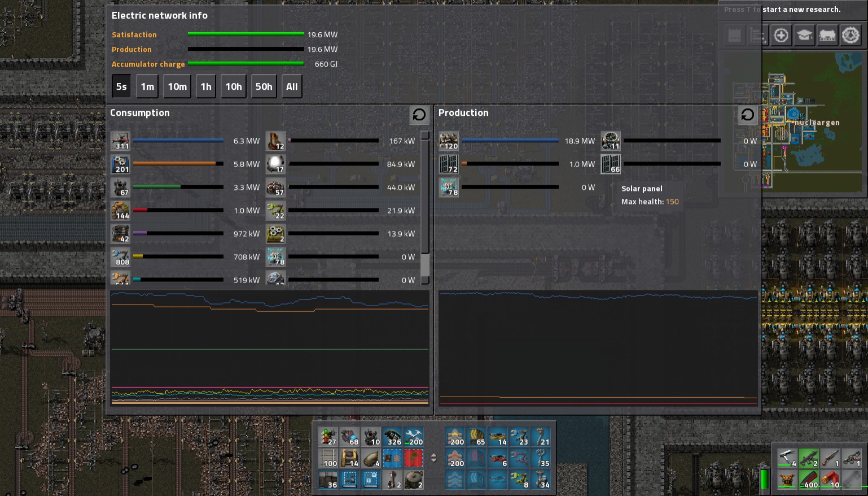Select the 5s time range button
The image size is (868, 496).
tap(121, 86)
